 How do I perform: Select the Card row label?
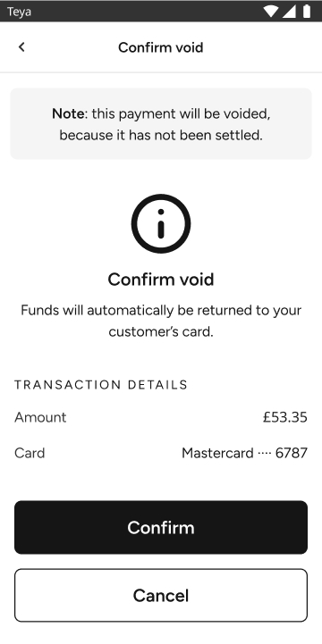point(30,453)
